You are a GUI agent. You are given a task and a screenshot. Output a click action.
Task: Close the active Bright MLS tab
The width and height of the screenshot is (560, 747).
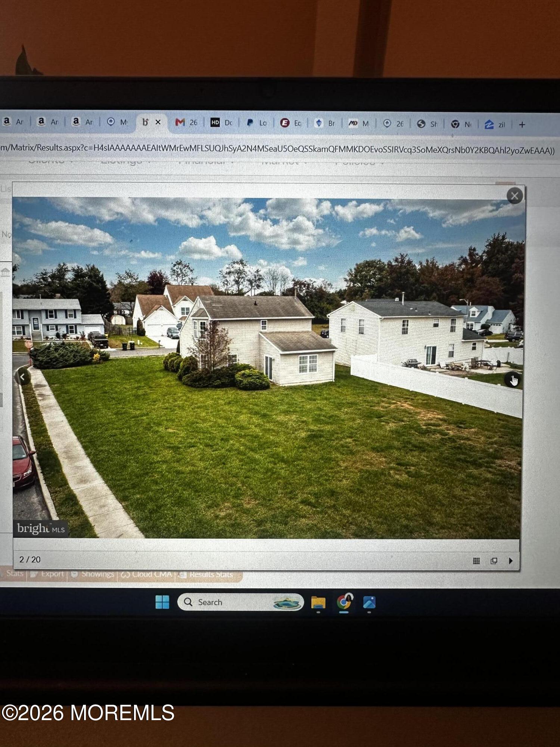(x=158, y=122)
